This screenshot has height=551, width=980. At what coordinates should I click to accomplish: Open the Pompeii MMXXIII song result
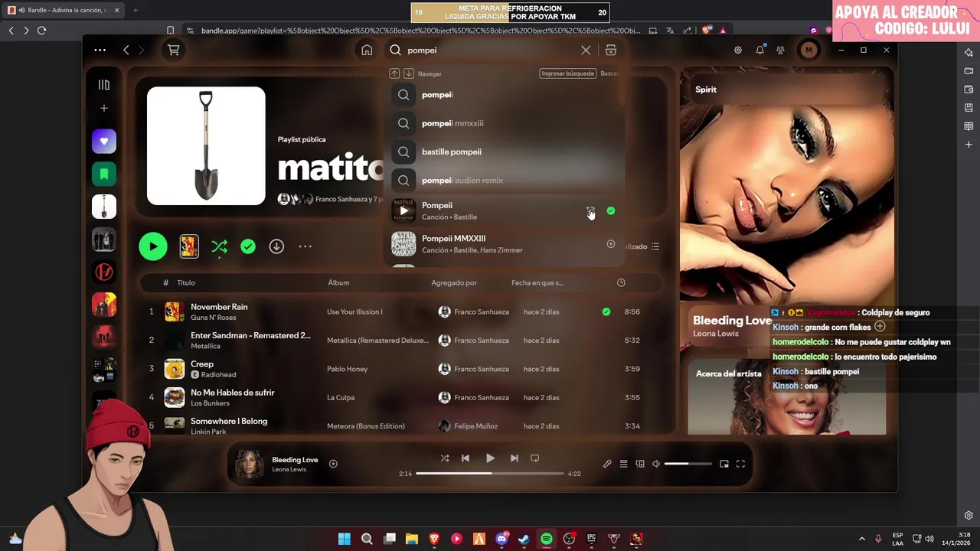(x=505, y=244)
